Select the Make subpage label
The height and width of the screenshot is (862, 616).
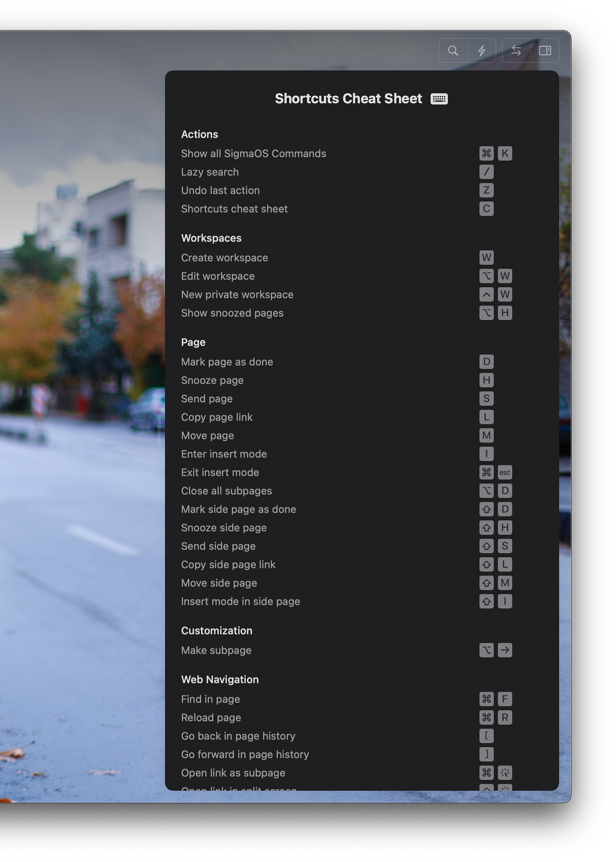[x=216, y=650]
